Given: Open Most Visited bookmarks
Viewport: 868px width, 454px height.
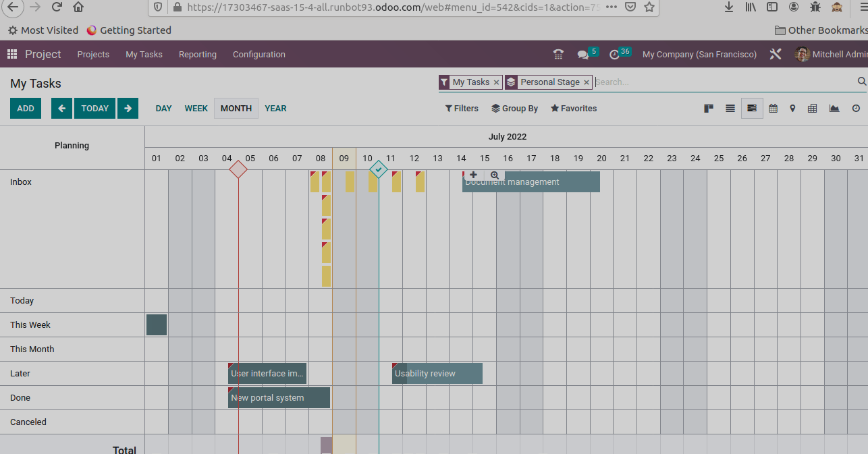Looking at the screenshot, I should click(43, 30).
